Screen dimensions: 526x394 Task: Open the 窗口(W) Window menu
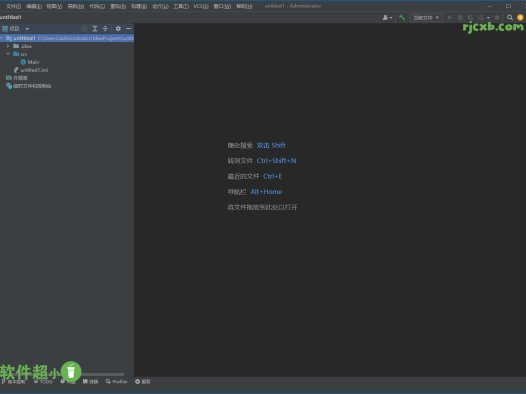(222, 6)
